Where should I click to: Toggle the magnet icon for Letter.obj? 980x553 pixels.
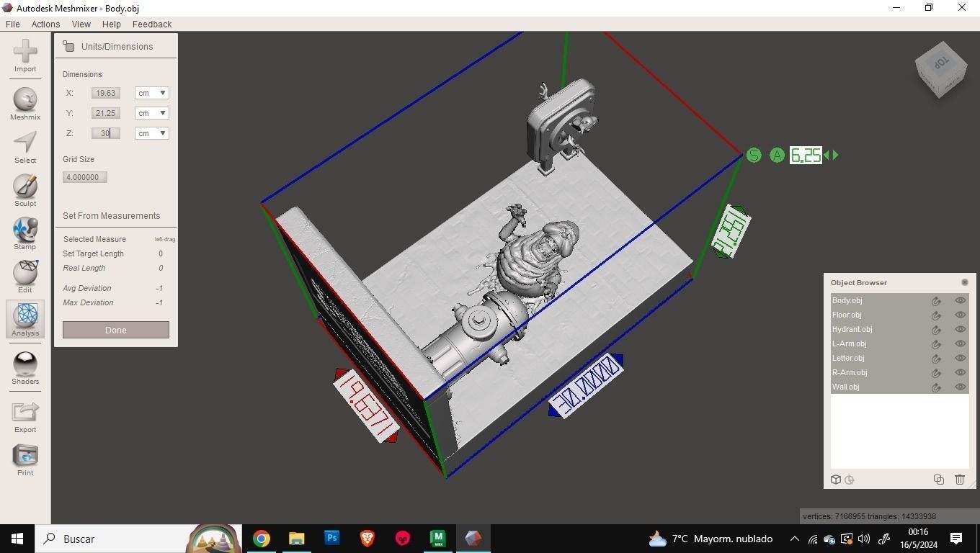[936, 359]
